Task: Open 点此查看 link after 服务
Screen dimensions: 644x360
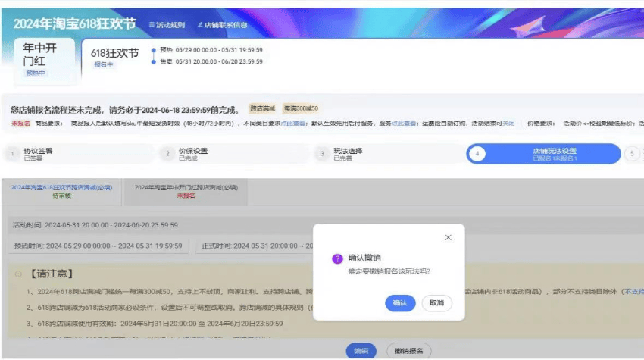Action: [x=404, y=124]
